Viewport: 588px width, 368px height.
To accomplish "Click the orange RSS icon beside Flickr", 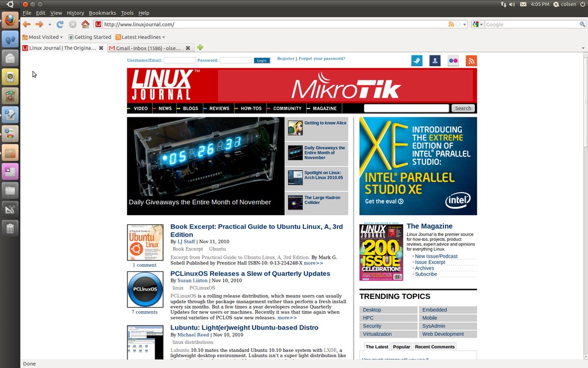I will click(471, 61).
